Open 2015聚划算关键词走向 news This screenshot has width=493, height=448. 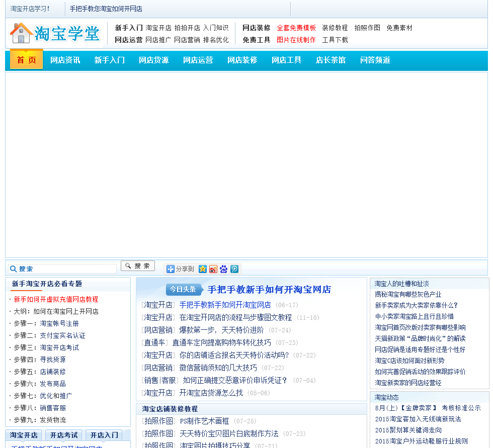click(x=408, y=430)
